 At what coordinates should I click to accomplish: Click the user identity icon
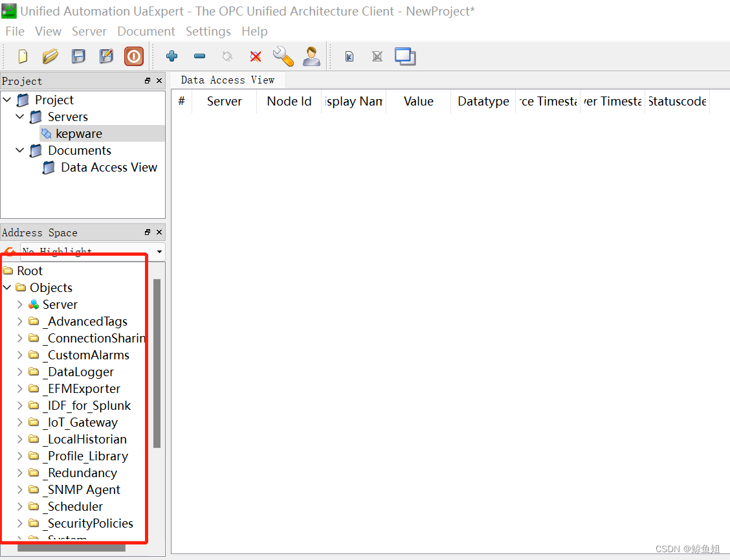(x=311, y=56)
